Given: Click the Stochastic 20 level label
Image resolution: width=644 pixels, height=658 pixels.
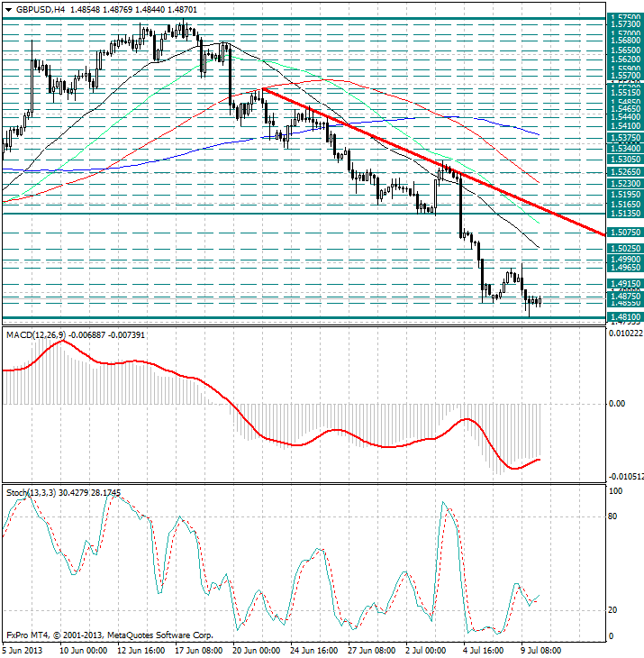Looking at the screenshot, I should (x=612, y=610).
